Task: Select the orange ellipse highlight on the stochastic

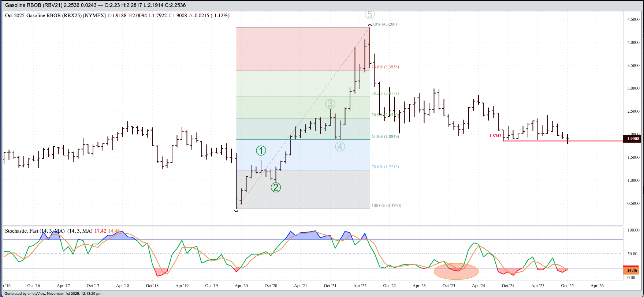Action: click(456, 271)
